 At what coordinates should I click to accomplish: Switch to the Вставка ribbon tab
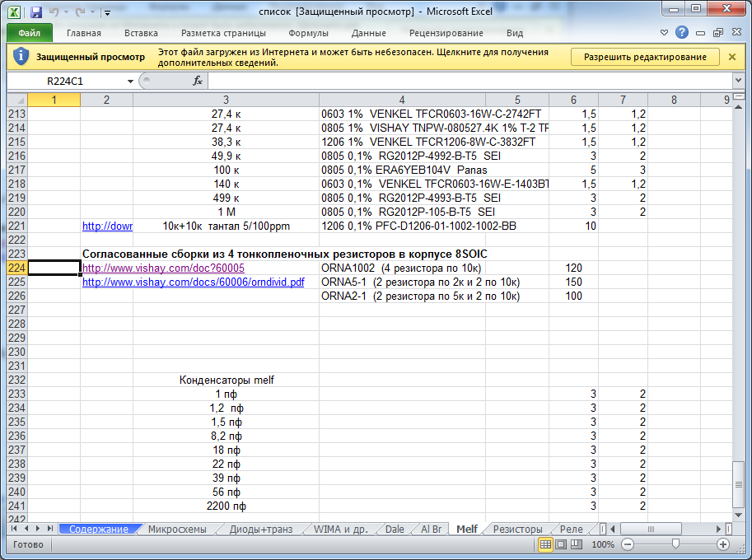click(x=141, y=33)
